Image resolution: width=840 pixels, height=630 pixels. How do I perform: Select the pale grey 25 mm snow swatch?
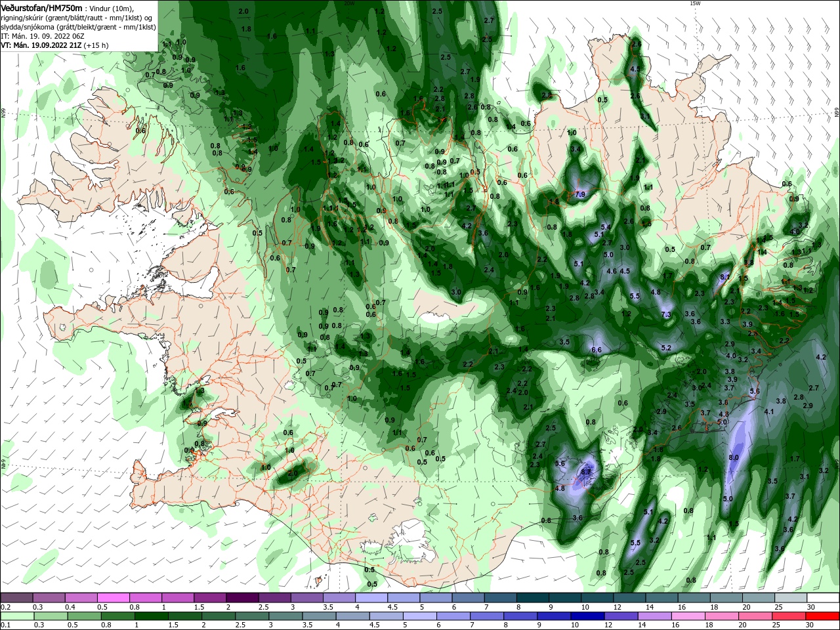coord(790,598)
